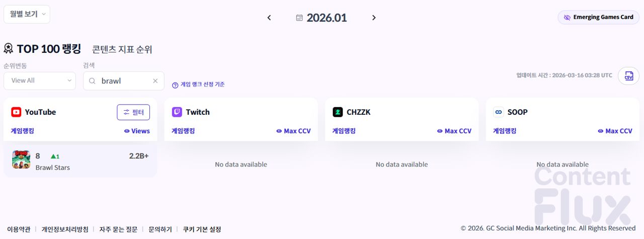Screen dimensions: 644x239
Task: Click the next month arrow
Action: [x=374, y=18]
